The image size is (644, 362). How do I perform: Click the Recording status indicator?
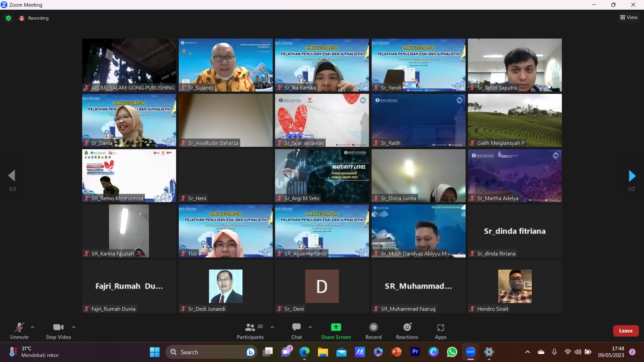34,18
